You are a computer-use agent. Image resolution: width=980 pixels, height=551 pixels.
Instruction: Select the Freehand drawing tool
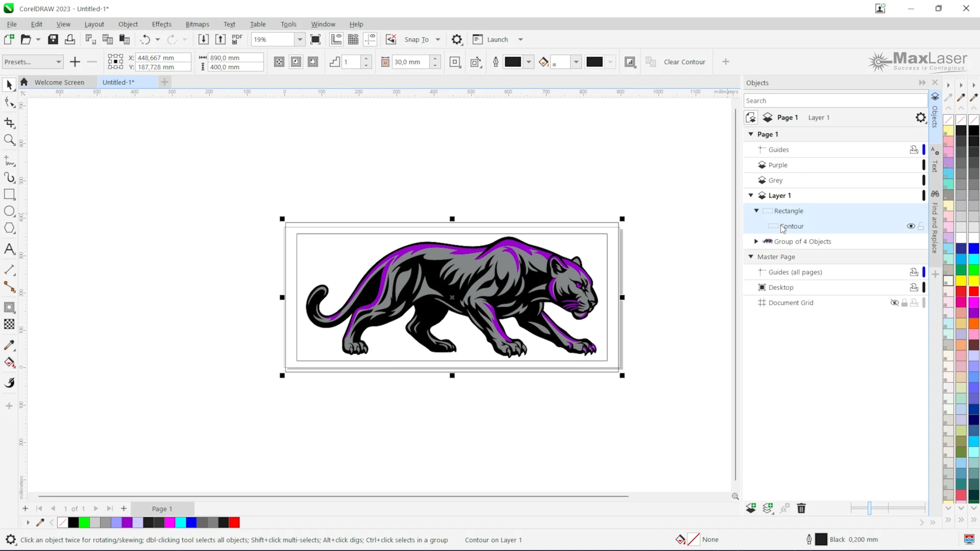click(x=9, y=161)
